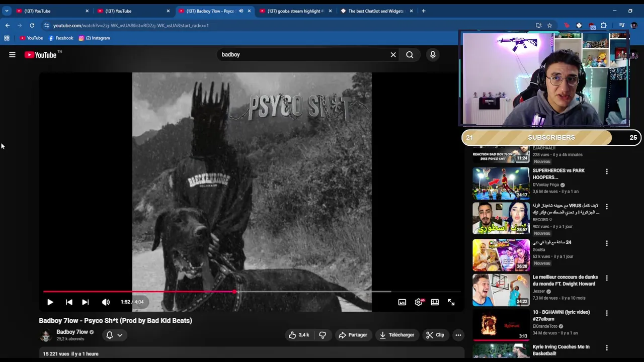This screenshot has width=644, height=362.
Task: Clear the search box with the X
Action: pyautogui.click(x=393, y=55)
